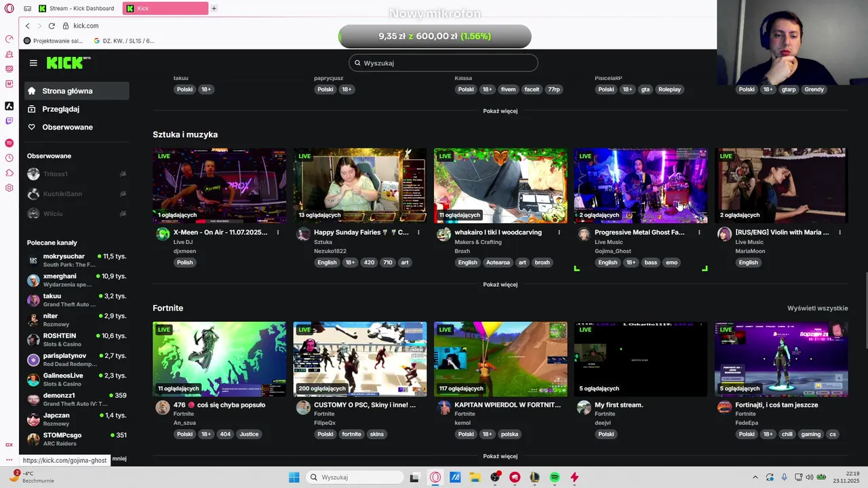Image resolution: width=868 pixels, height=488 pixels.
Task: Click the Gojima_Ghost channel name
Action: (613, 251)
